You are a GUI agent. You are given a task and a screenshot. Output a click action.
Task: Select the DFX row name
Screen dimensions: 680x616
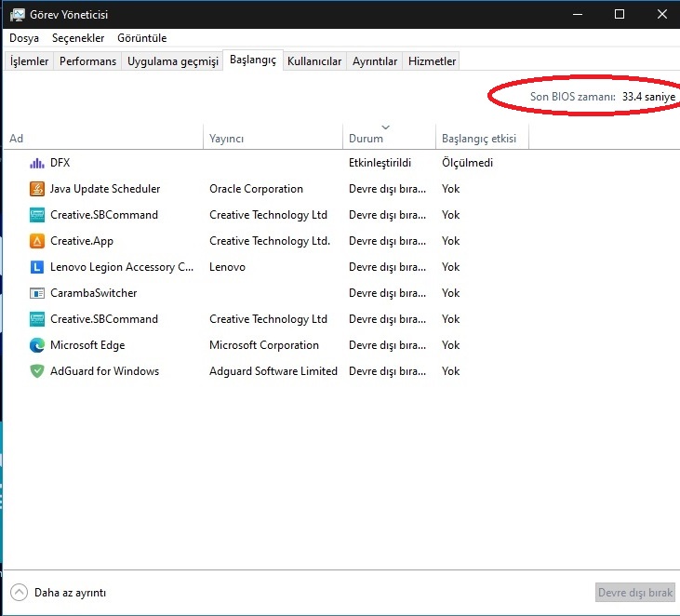tap(60, 163)
